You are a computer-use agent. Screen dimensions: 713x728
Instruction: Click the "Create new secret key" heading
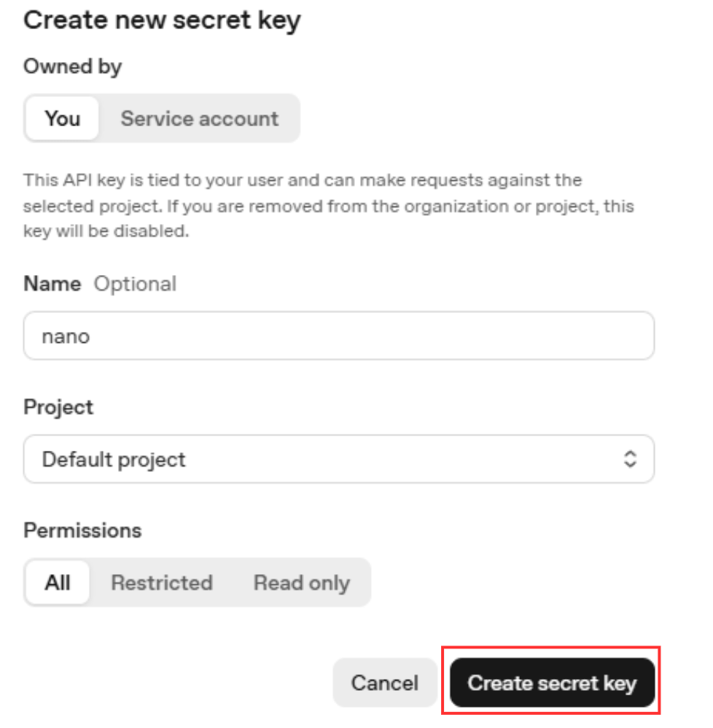coord(162,20)
